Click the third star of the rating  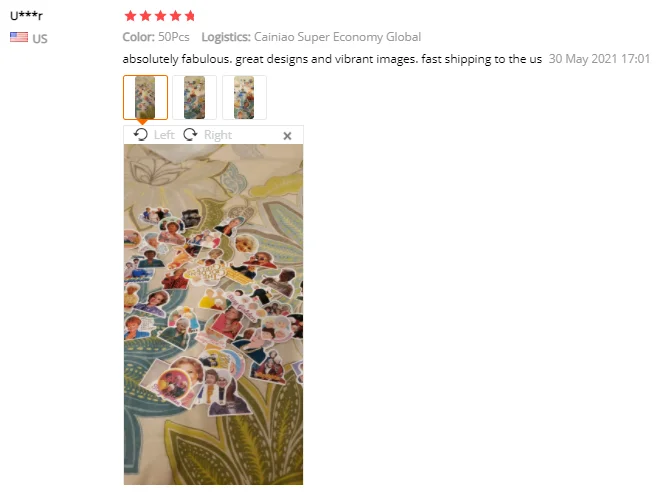(x=160, y=16)
